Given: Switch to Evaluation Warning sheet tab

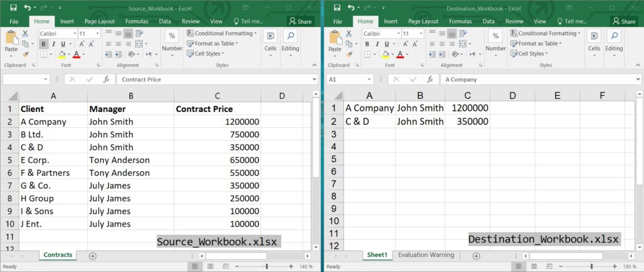Looking at the screenshot, I should [x=427, y=255].
